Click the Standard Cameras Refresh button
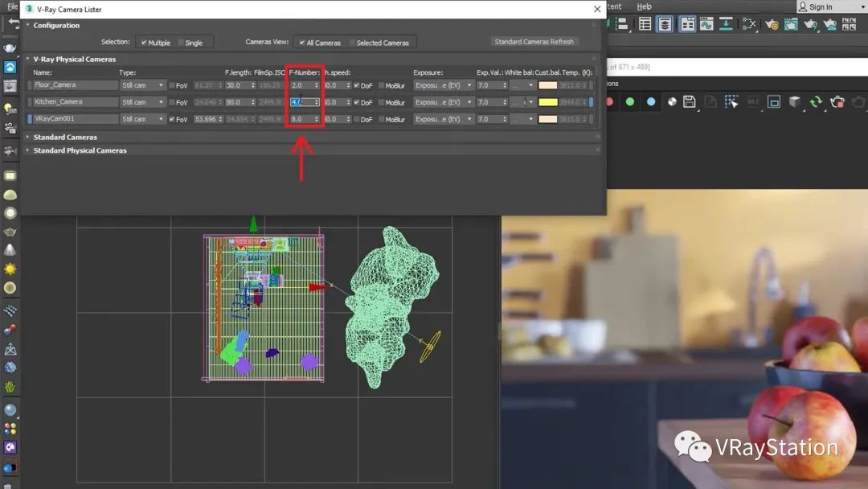Screen dimensions: 868x489 534,42
